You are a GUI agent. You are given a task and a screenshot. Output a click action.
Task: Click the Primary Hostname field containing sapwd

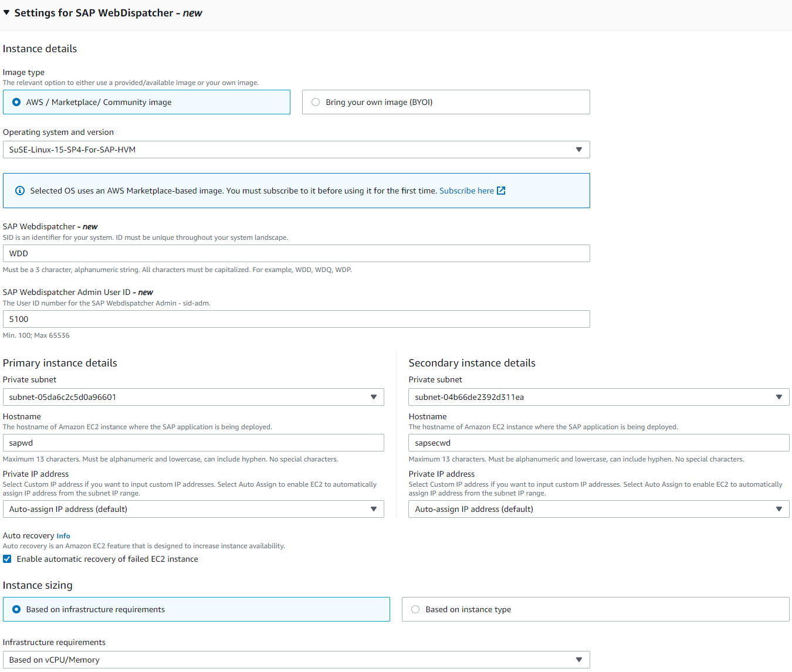tap(194, 443)
